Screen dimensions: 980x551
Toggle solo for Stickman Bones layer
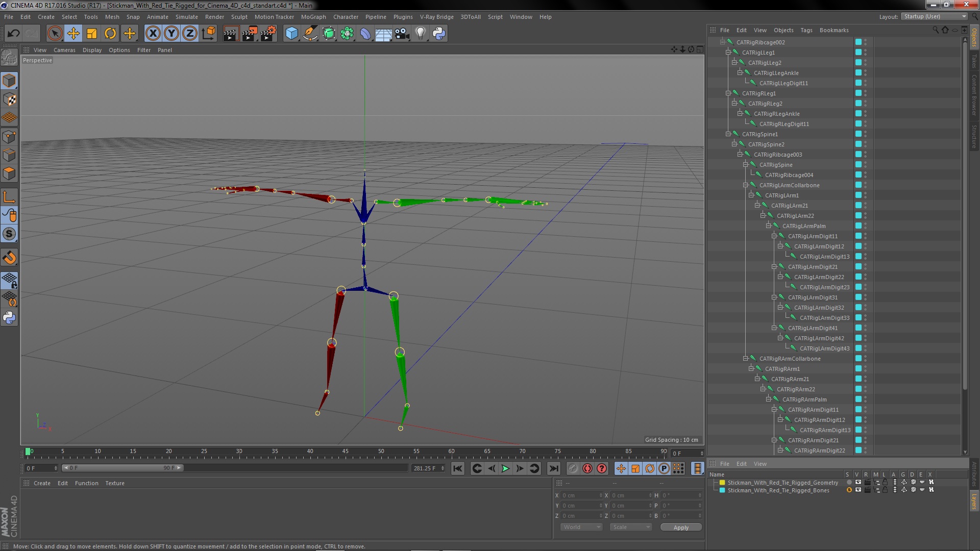click(849, 490)
